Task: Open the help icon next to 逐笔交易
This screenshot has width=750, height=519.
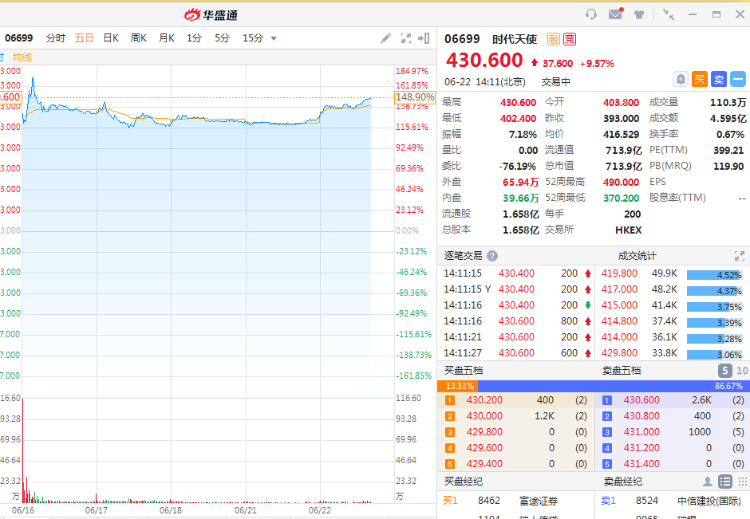Action: pos(492,256)
